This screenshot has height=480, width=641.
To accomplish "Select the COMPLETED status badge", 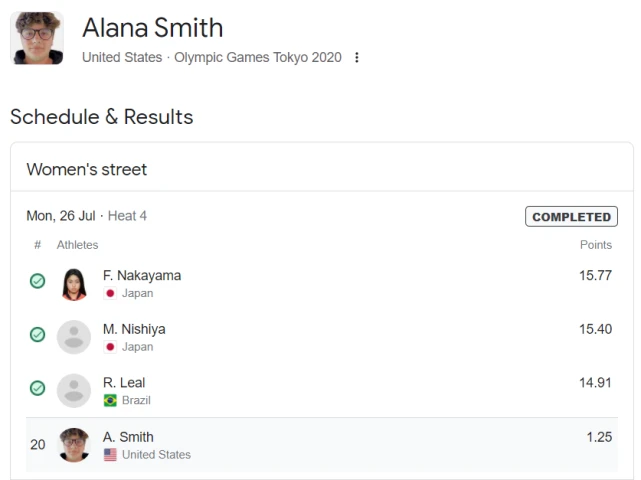I will [572, 216].
